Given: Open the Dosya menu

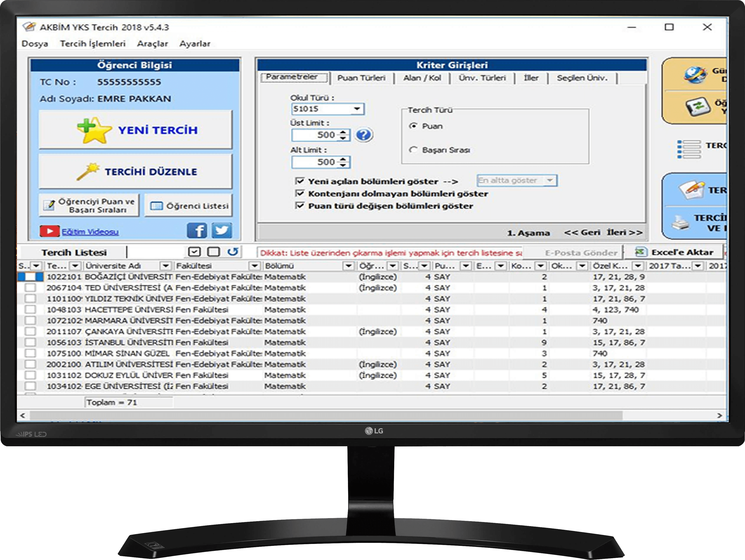Looking at the screenshot, I should click(x=35, y=43).
